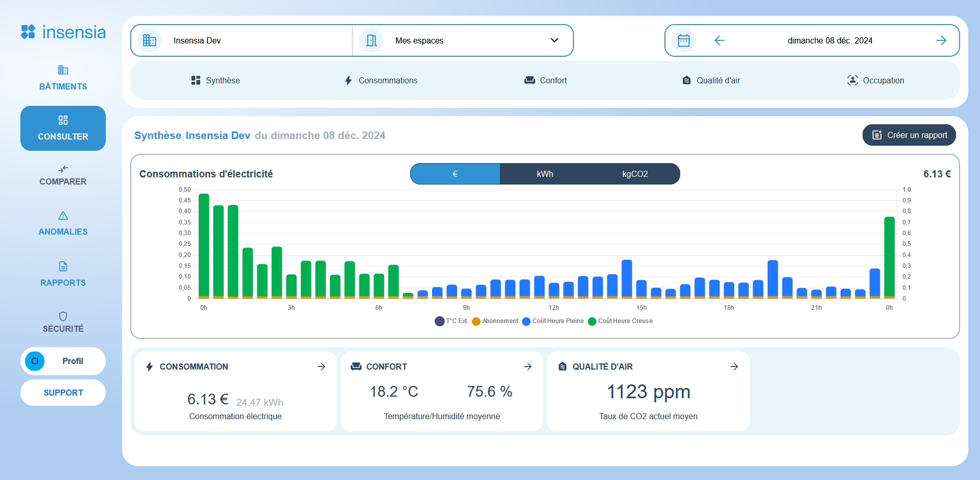Open the Synthèse tab
980x480 pixels.
pos(215,80)
